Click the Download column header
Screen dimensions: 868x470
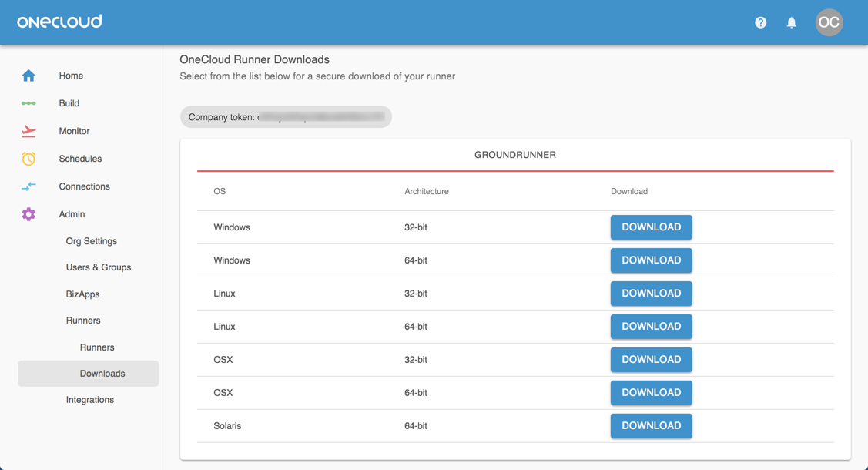pos(628,191)
